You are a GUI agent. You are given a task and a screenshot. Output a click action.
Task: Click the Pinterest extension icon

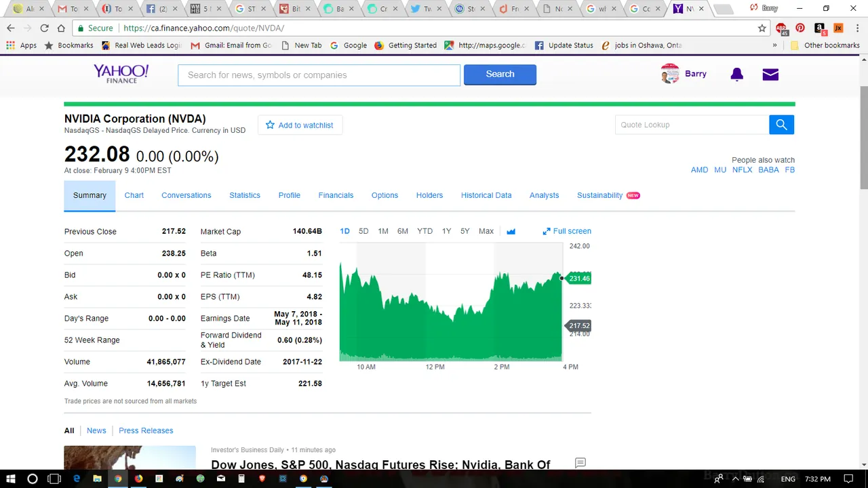(x=800, y=28)
